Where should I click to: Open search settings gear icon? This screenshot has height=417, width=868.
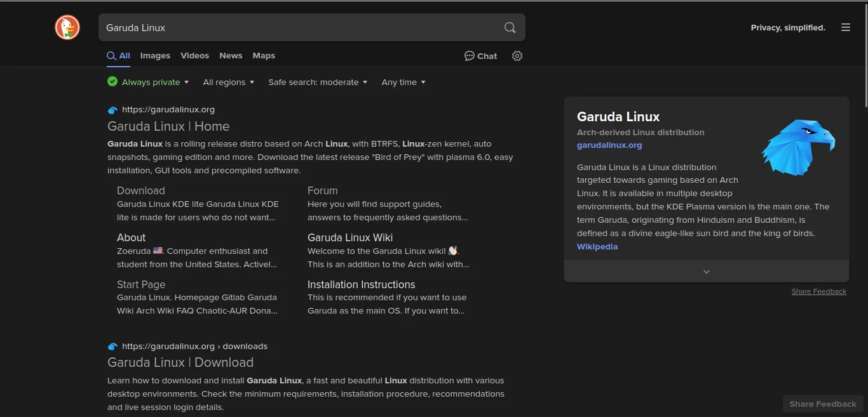pyautogui.click(x=517, y=56)
